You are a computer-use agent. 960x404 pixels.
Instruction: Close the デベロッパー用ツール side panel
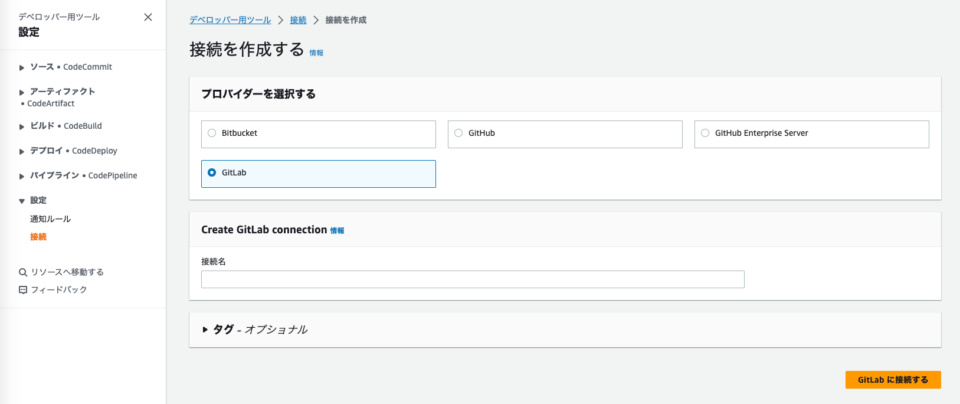click(148, 17)
